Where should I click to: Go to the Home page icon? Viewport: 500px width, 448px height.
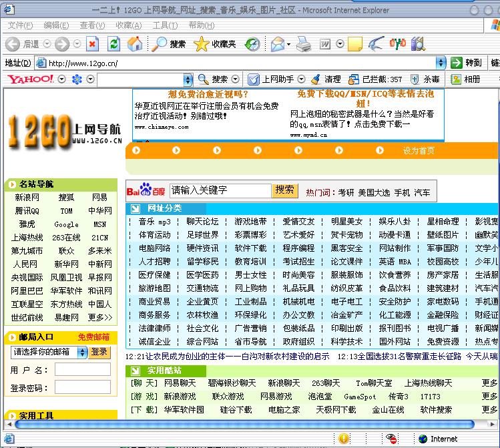pos(134,44)
